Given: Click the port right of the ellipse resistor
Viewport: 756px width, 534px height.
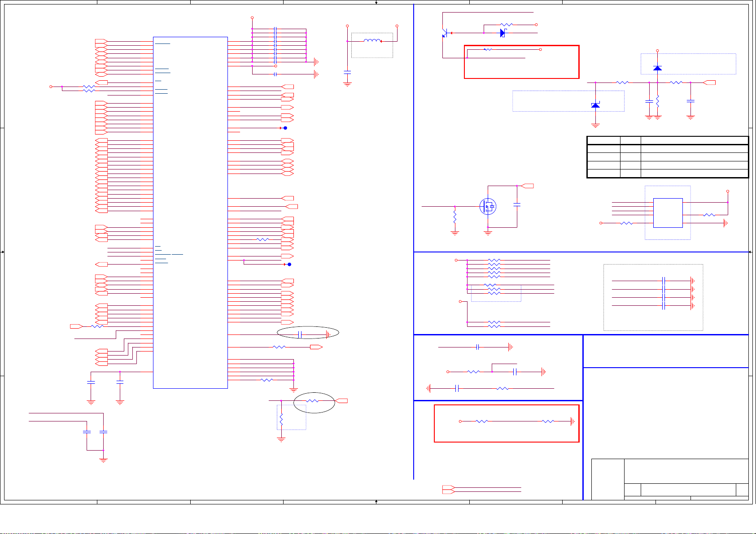Looking at the screenshot, I should tap(341, 401).
